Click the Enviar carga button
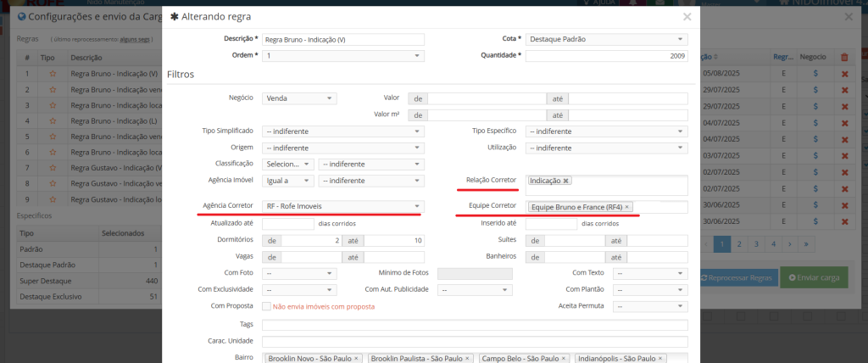This screenshot has width=868, height=363. (813, 277)
